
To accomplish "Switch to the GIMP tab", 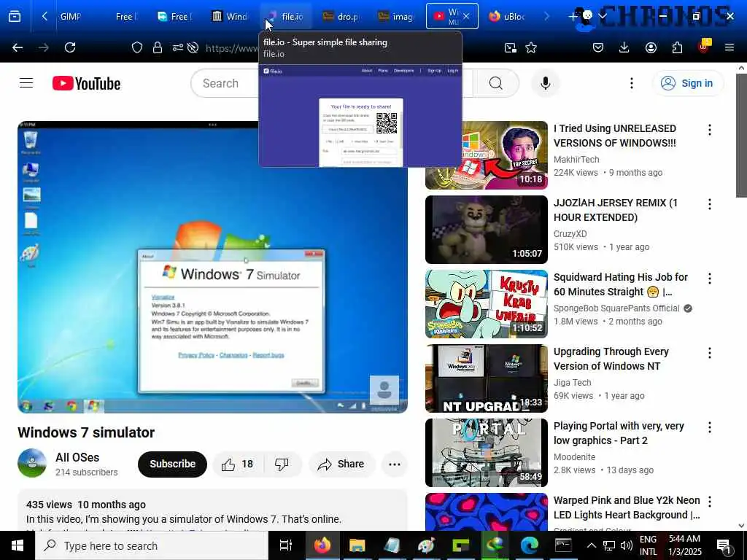I will tap(71, 17).
